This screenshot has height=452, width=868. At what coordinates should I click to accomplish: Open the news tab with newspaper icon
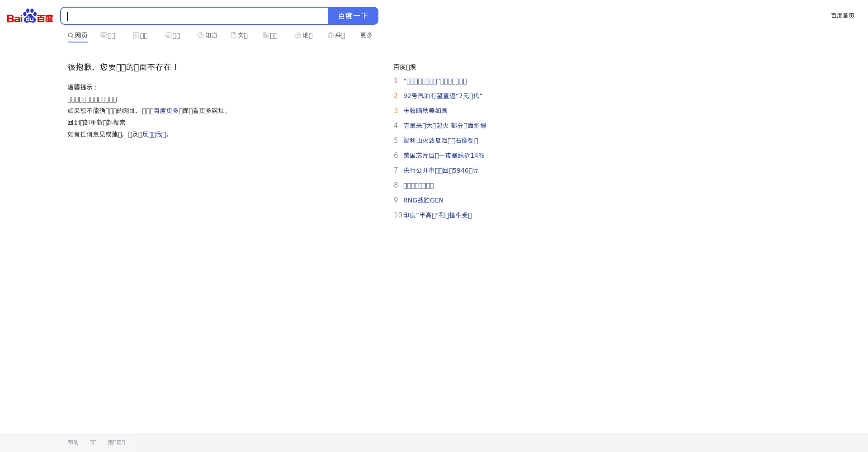click(108, 35)
